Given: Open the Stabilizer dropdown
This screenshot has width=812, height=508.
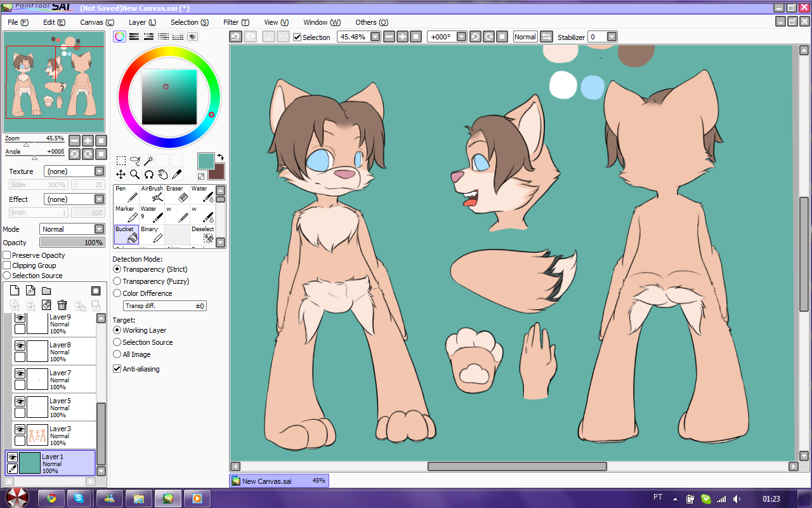Looking at the screenshot, I should (612, 37).
